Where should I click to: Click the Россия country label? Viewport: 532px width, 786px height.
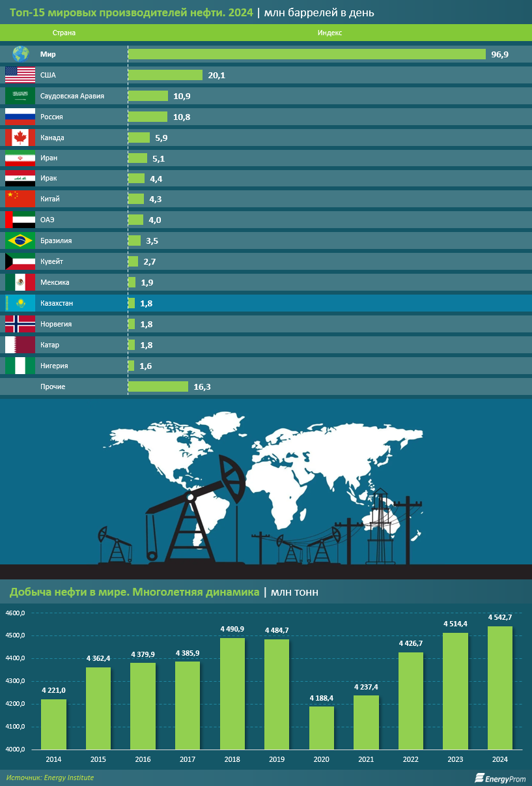click(51, 117)
